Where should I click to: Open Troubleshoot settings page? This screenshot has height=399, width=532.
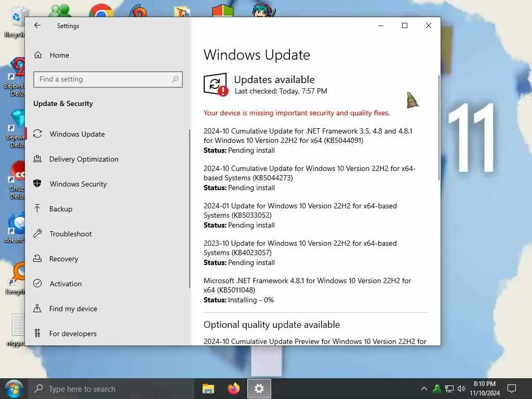71,234
